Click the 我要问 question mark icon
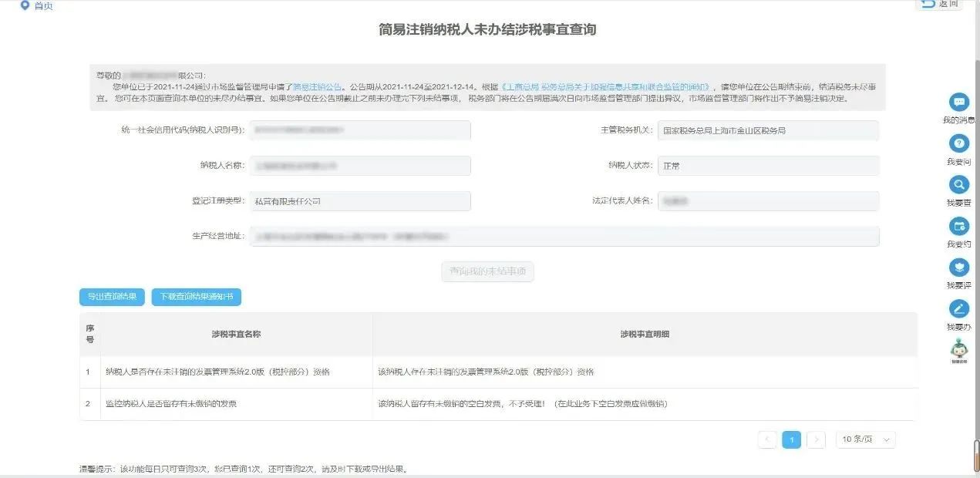980x478 pixels. (x=959, y=143)
